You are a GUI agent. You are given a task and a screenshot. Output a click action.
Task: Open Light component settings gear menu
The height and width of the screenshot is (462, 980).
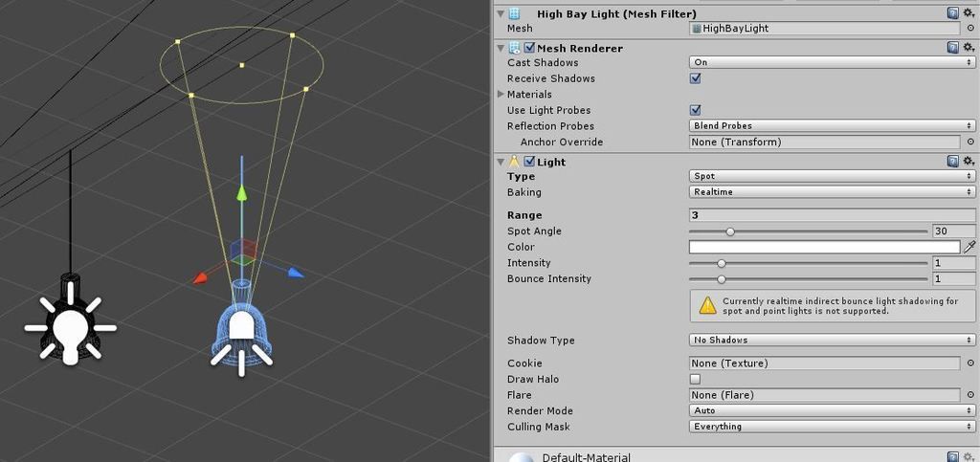click(x=969, y=162)
